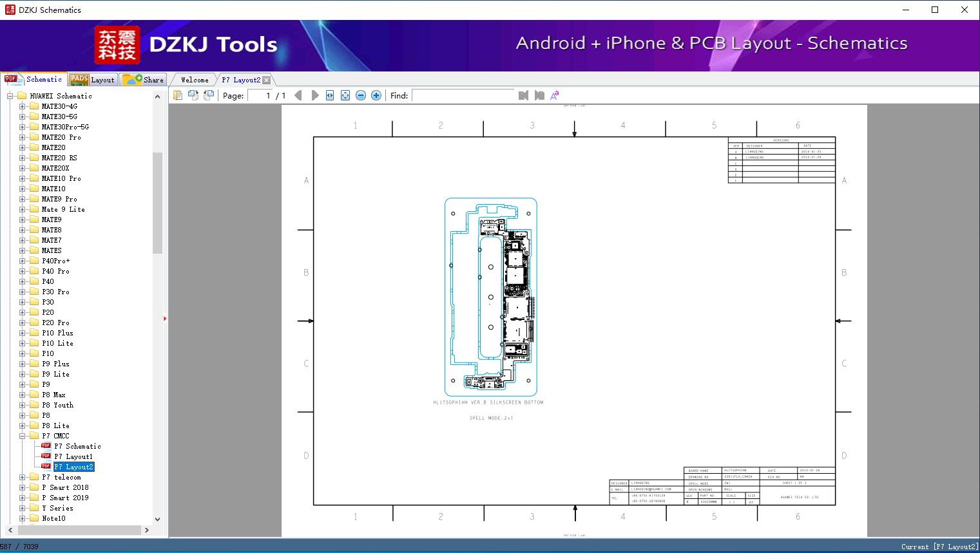Screen dimensions: 980x553
Task: Expand the P7 telecom folder
Action: [x=22, y=477]
